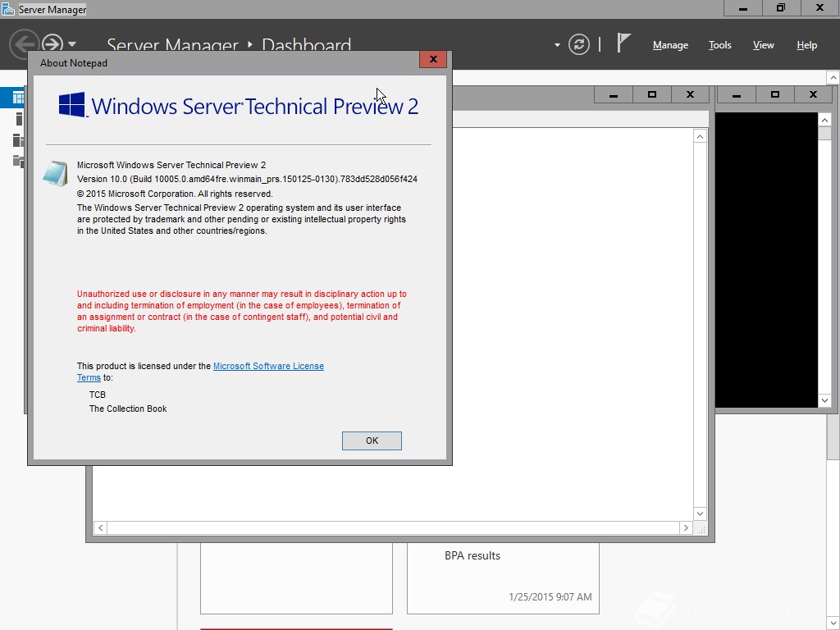The image size is (840, 630).
Task: Click console window scrollbar up arrow
Action: (x=824, y=120)
